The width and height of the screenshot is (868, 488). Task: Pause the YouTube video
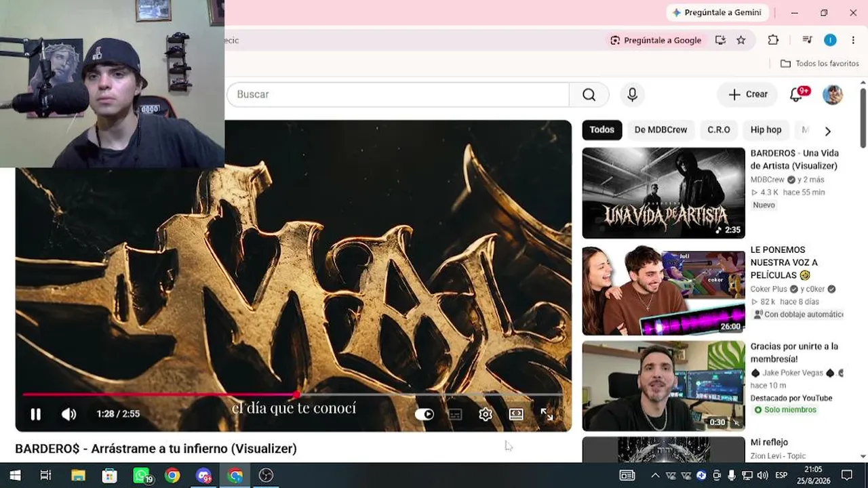point(36,414)
